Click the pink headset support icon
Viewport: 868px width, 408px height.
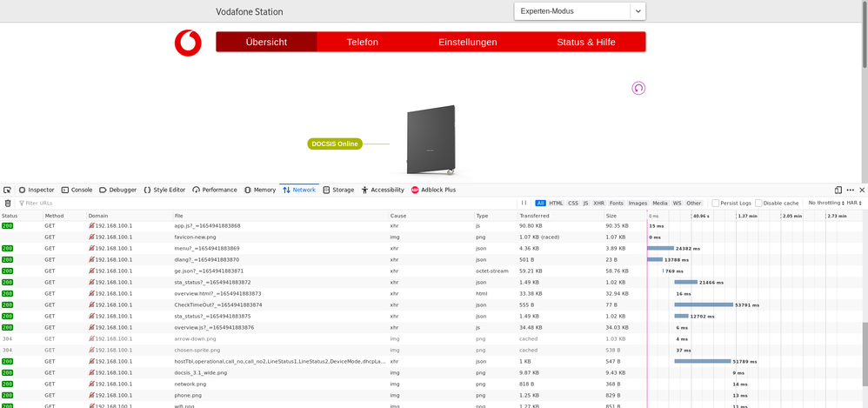(638, 88)
